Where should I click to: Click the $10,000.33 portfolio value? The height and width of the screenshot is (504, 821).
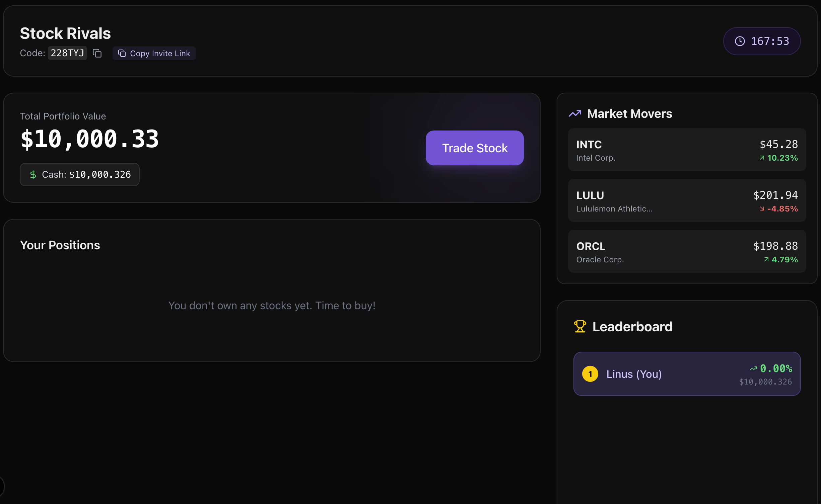pos(89,140)
